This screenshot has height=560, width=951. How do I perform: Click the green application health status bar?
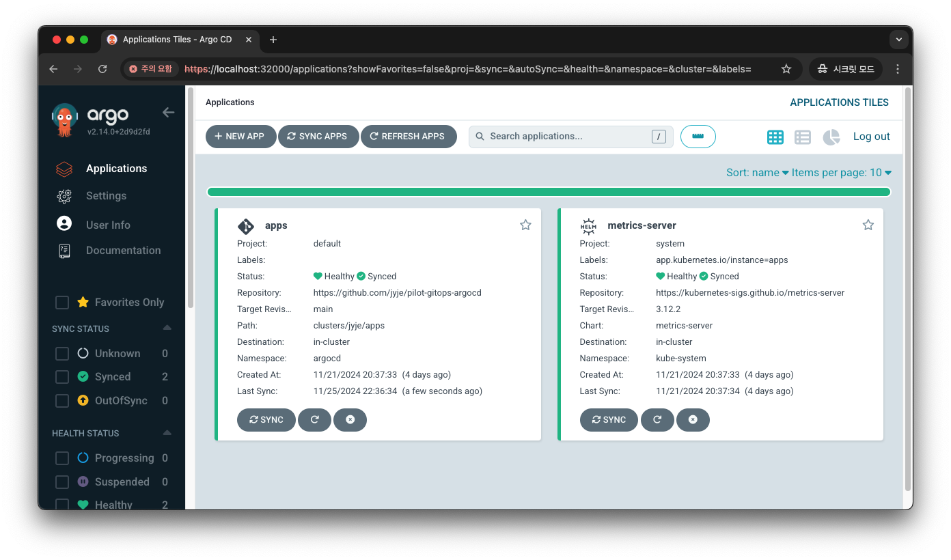click(x=549, y=192)
